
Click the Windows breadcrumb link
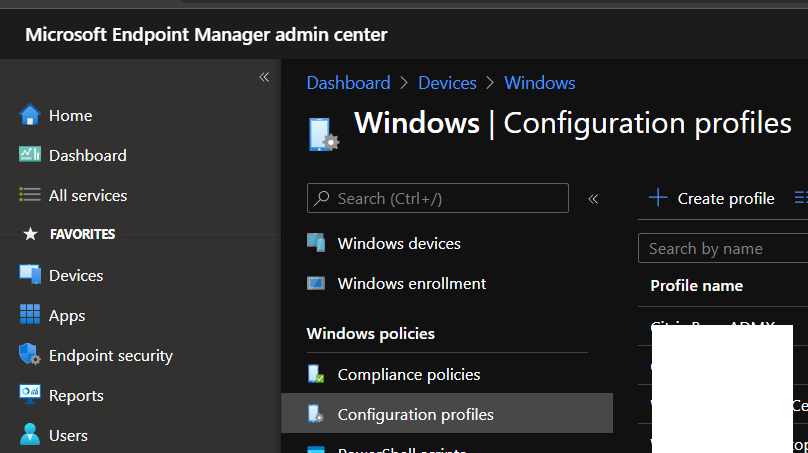tap(540, 83)
